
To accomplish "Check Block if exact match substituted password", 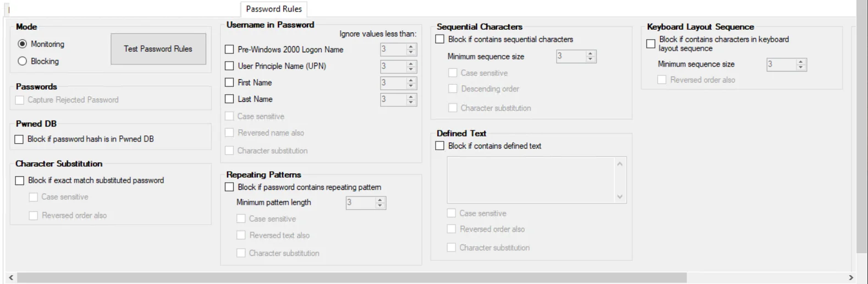I will pos(20,181).
